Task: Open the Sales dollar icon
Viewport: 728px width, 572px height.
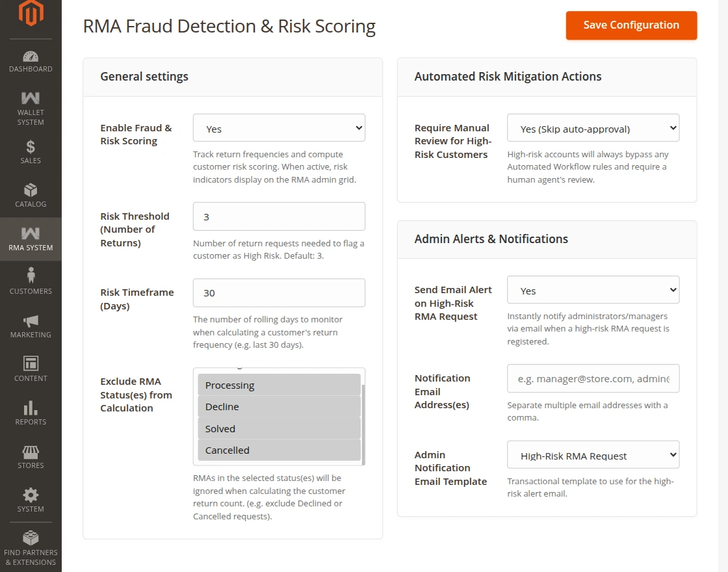Action: click(x=31, y=147)
